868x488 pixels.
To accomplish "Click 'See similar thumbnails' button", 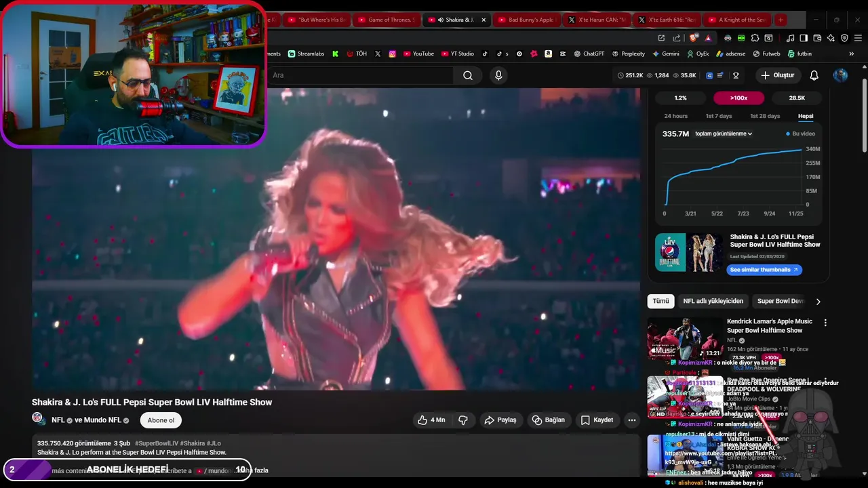I will (764, 270).
